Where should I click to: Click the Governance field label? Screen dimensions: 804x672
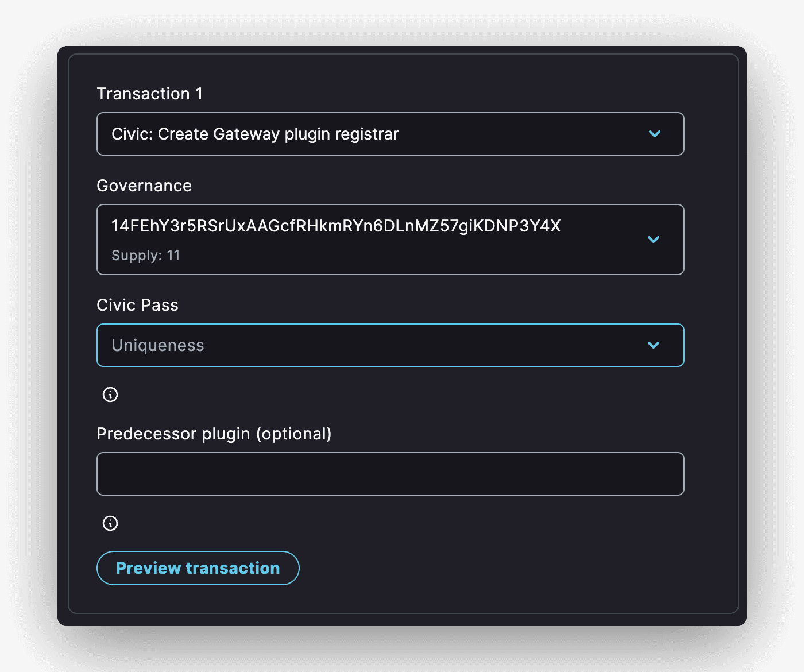(144, 186)
